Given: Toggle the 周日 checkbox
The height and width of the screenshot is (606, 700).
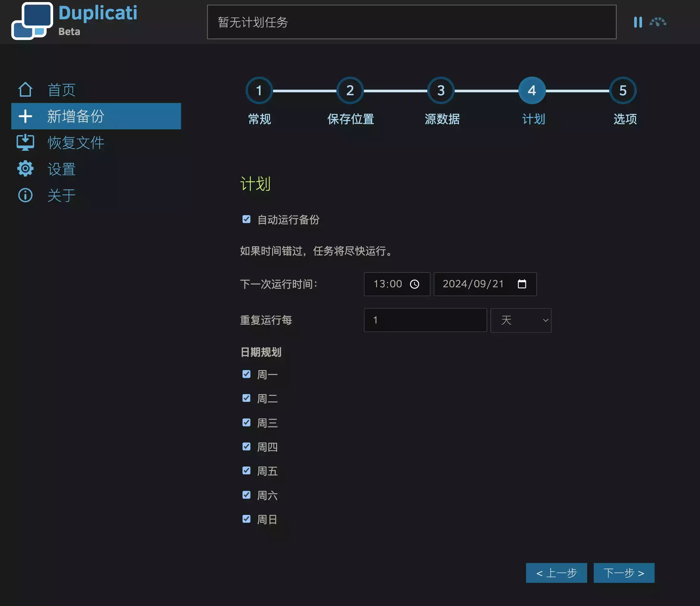Looking at the screenshot, I should coord(246,519).
